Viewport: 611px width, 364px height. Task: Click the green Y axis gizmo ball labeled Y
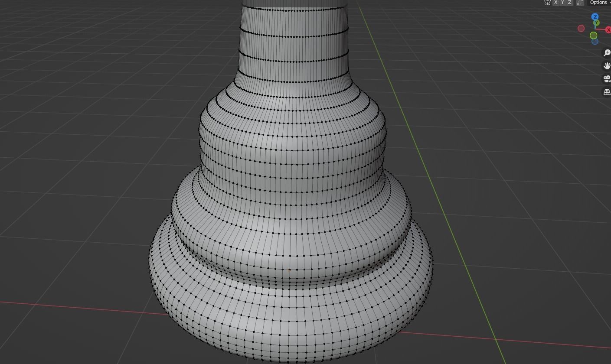[x=596, y=23]
